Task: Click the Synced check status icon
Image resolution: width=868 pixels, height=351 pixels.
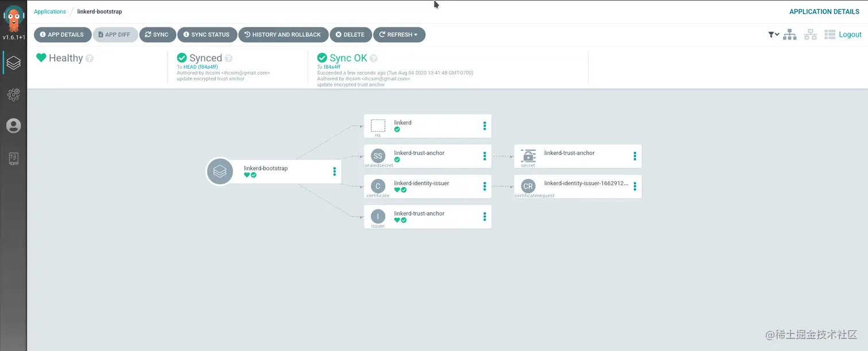Action: pos(182,58)
